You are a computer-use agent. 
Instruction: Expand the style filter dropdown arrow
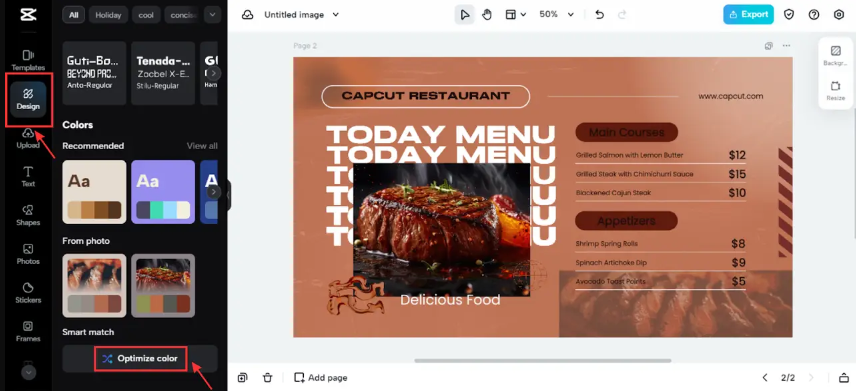(x=212, y=15)
